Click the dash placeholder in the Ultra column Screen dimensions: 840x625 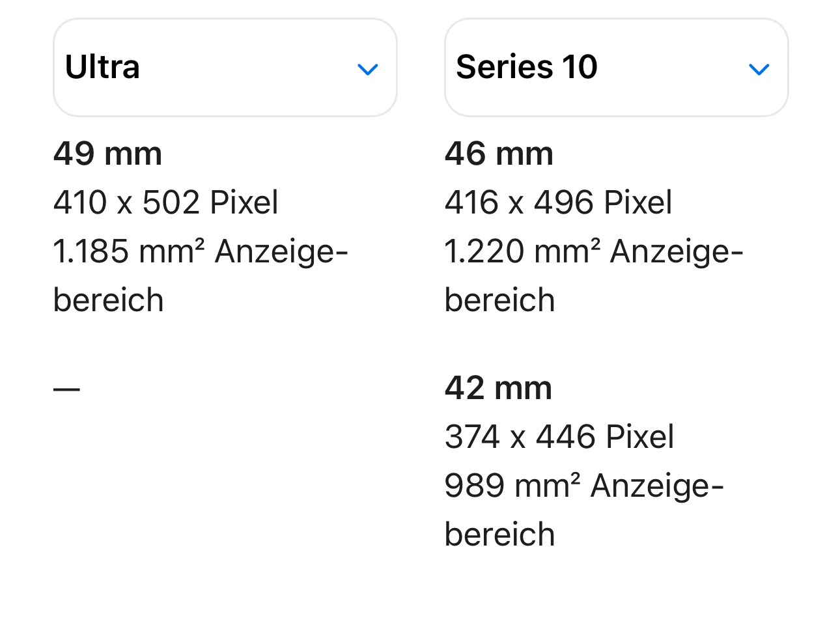[66, 389]
